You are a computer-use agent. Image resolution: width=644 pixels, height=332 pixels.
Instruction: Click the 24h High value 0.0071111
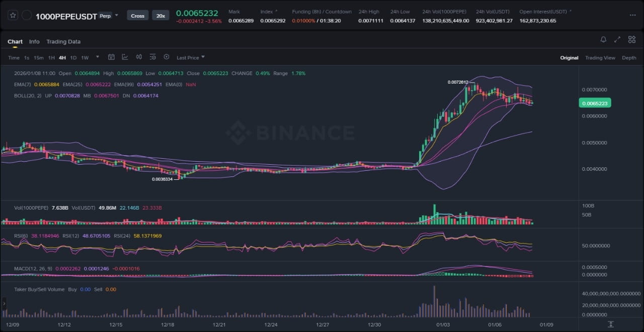[x=370, y=21]
